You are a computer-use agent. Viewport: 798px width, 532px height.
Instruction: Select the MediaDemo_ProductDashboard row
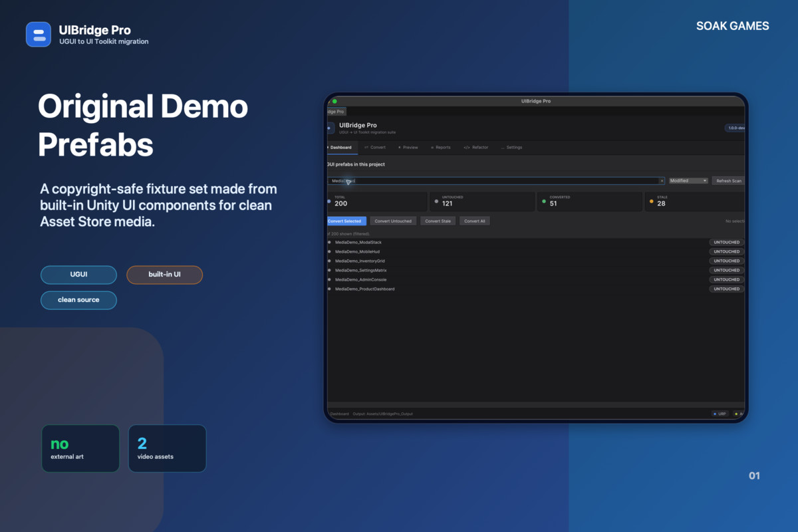click(x=536, y=289)
